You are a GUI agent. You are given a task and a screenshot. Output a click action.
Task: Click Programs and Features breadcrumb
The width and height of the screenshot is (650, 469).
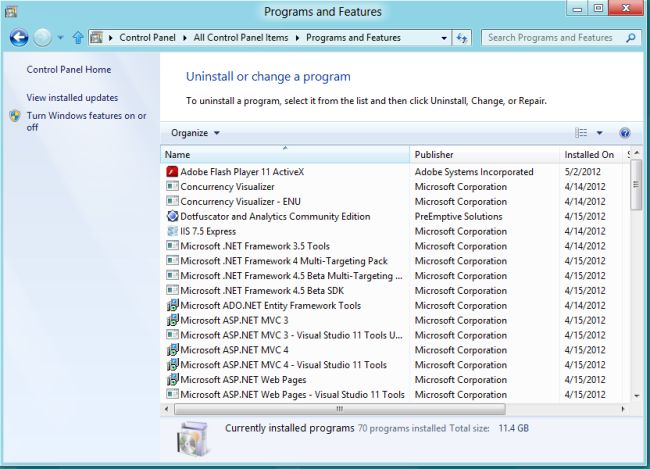click(x=353, y=38)
